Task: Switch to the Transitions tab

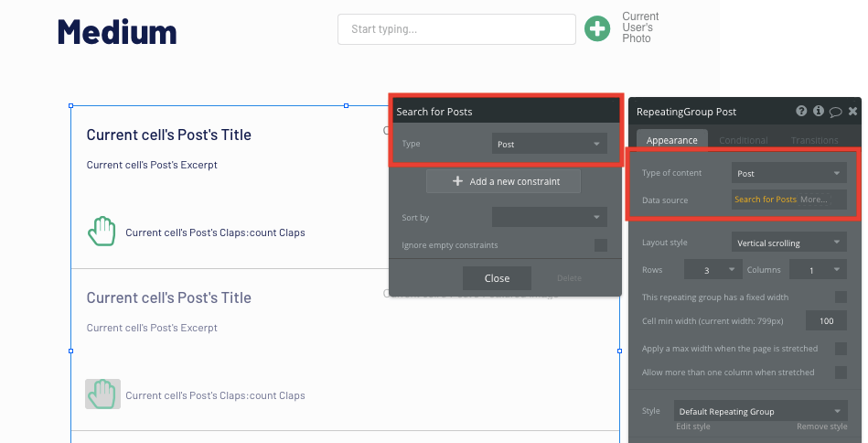Action: tap(814, 141)
